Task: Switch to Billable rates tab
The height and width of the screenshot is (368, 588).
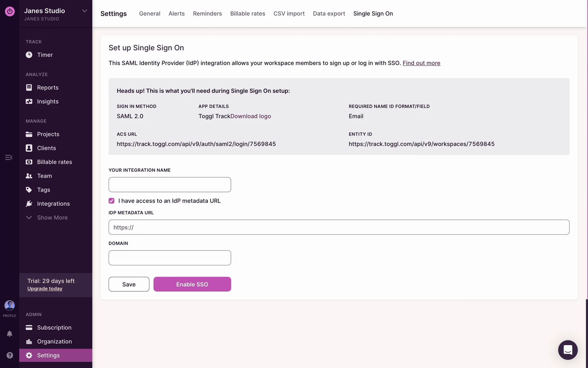Action: [x=247, y=13]
